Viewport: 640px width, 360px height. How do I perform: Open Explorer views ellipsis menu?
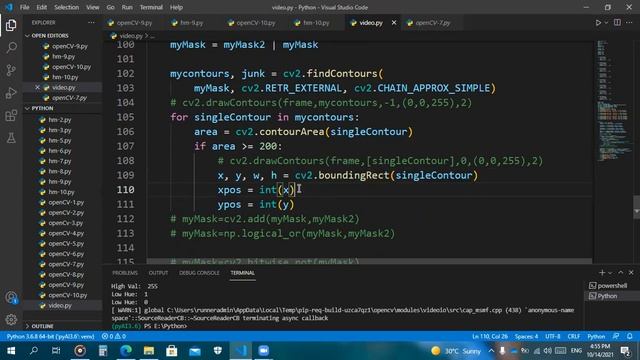[x=91, y=23]
